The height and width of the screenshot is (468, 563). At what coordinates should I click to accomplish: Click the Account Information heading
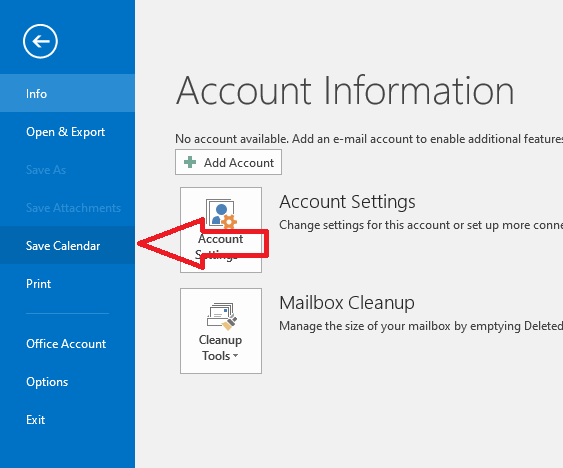[345, 91]
